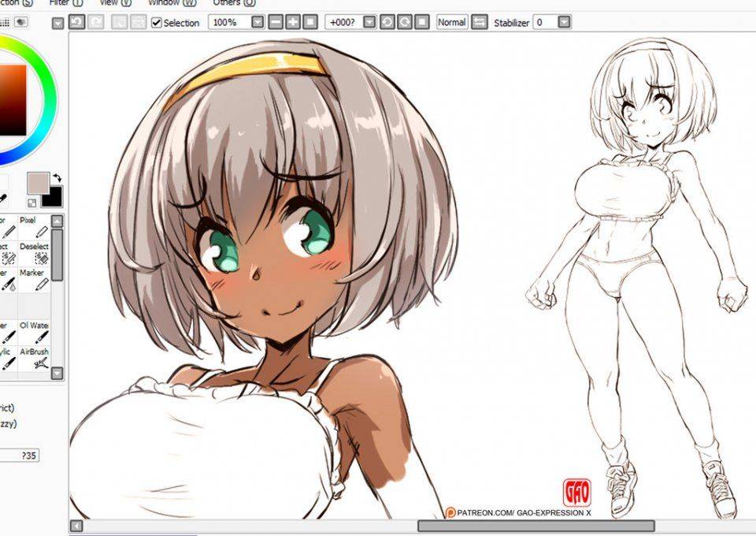
Task: Open rotation angle +000 dropdown arrow
Action: tap(369, 22)
